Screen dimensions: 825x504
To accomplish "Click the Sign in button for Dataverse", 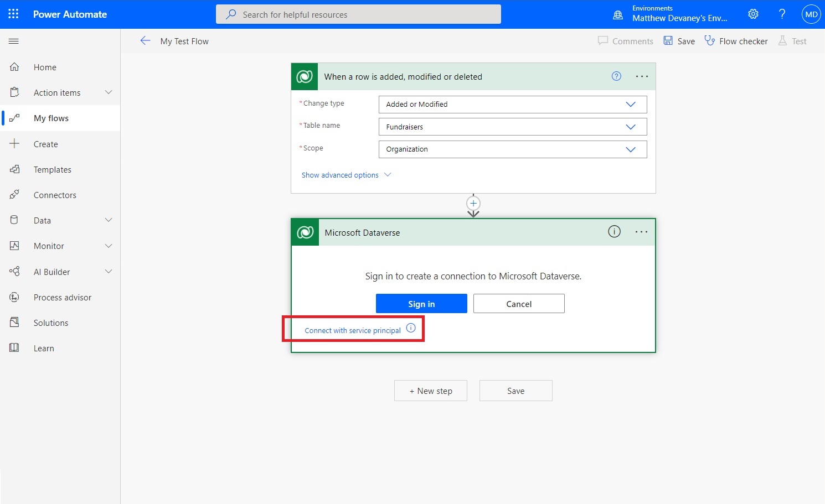I will [x=421, y=303].
